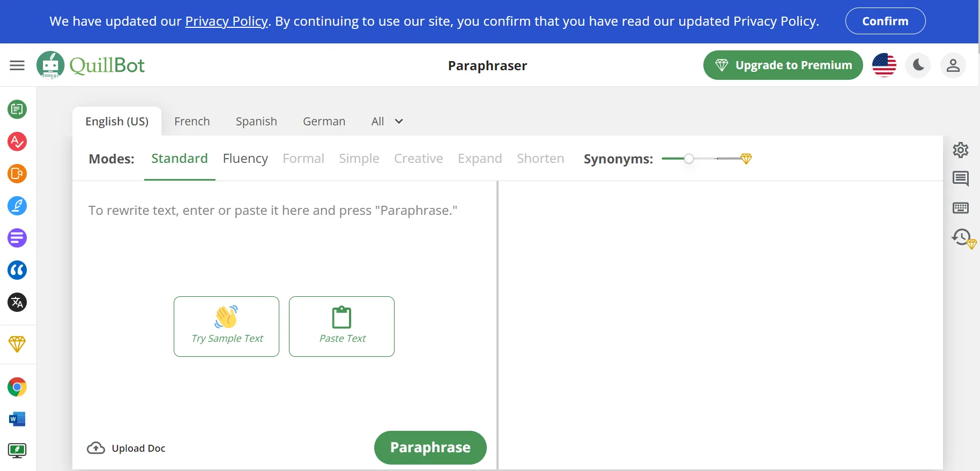Click the Synonyms slider handle

[x=689, y=159]
